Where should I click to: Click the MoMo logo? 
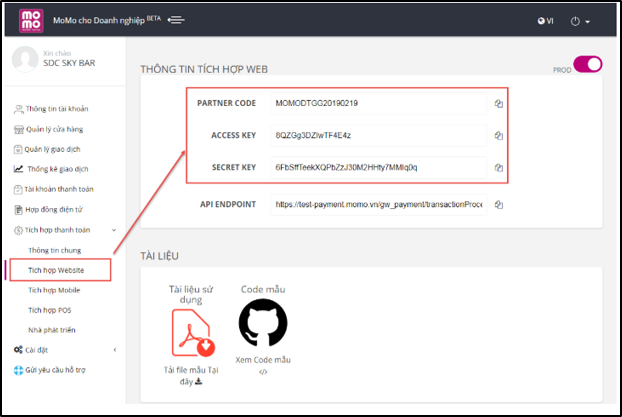point(31,21)
